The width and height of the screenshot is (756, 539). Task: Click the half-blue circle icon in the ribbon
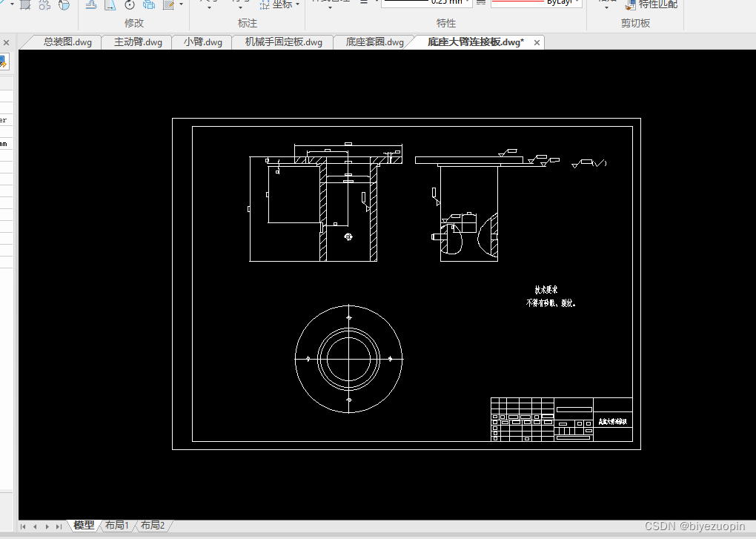[64, 5]
